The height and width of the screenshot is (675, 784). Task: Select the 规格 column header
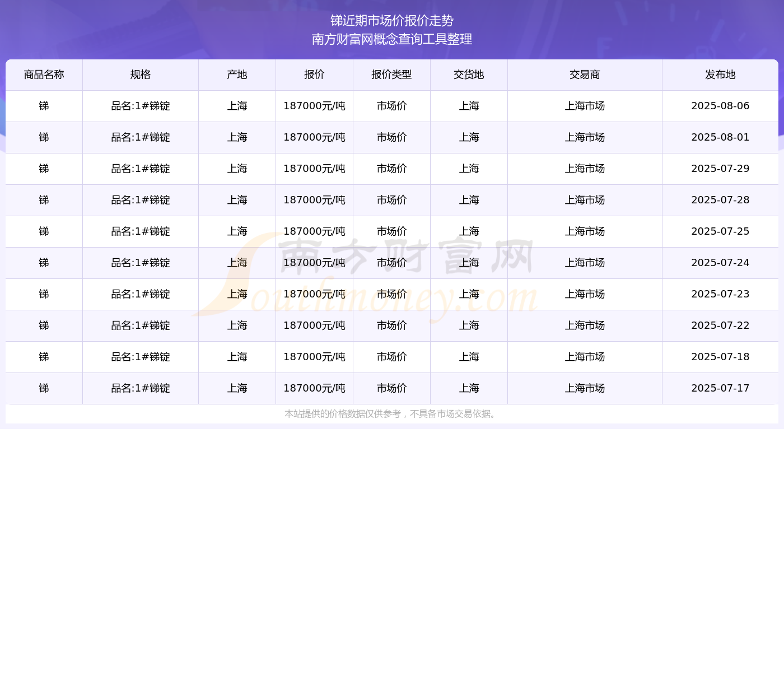tap(141, 75)
